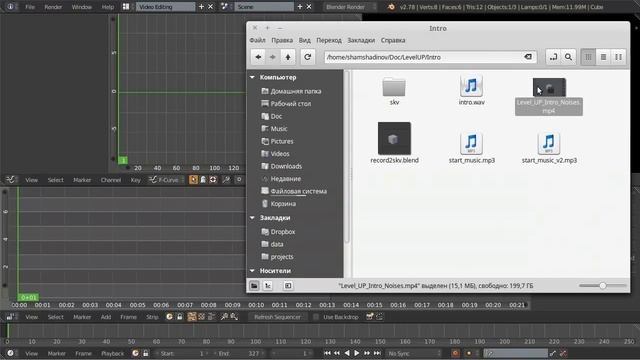Select the intro.wav audio file

[x=471, y=90]
